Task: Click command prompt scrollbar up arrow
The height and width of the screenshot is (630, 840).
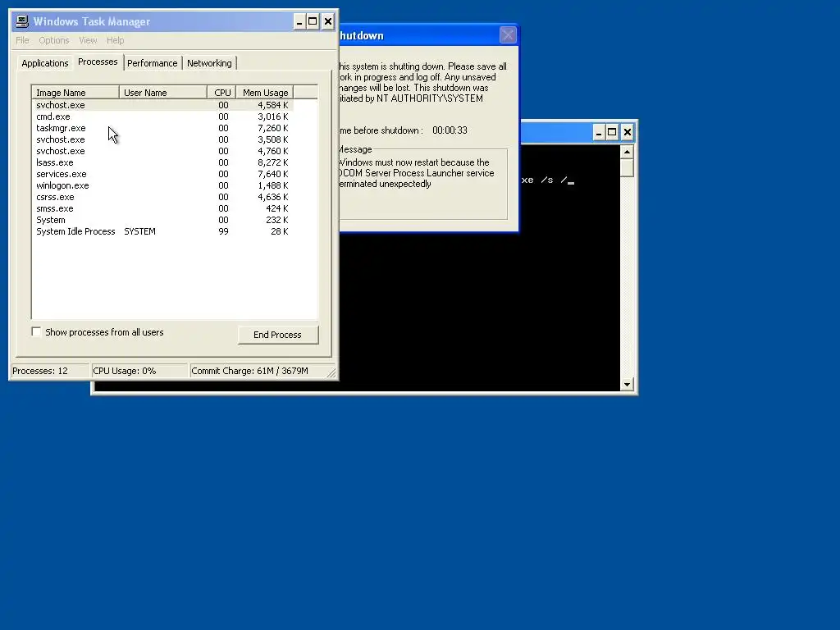Action: (x=627, y=152)
